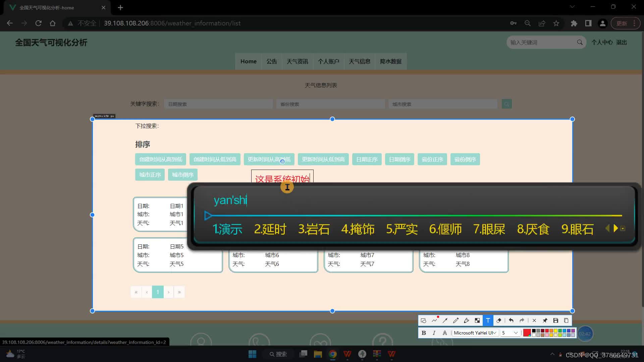Select IME candidate 2 延时
Screen dimensions: 644x362
coord(270,229)
